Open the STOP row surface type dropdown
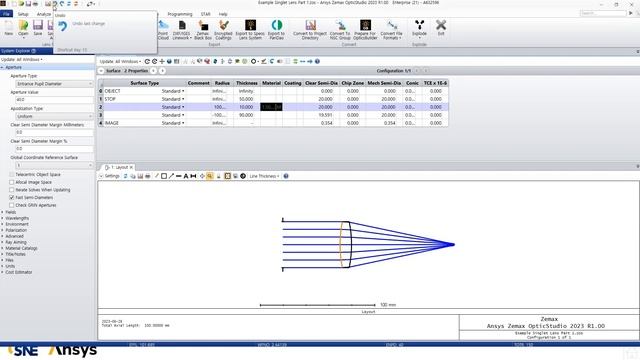The height and width of the screenshot is (360, 640). [183, 99]
